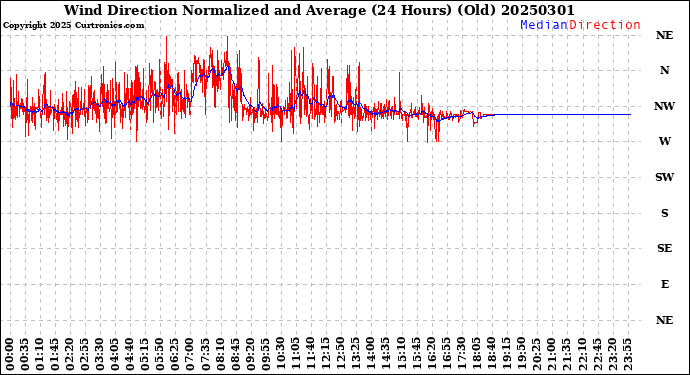690x375 pixels.
Task: Click the NW axis label
Action: coord(664,106)
